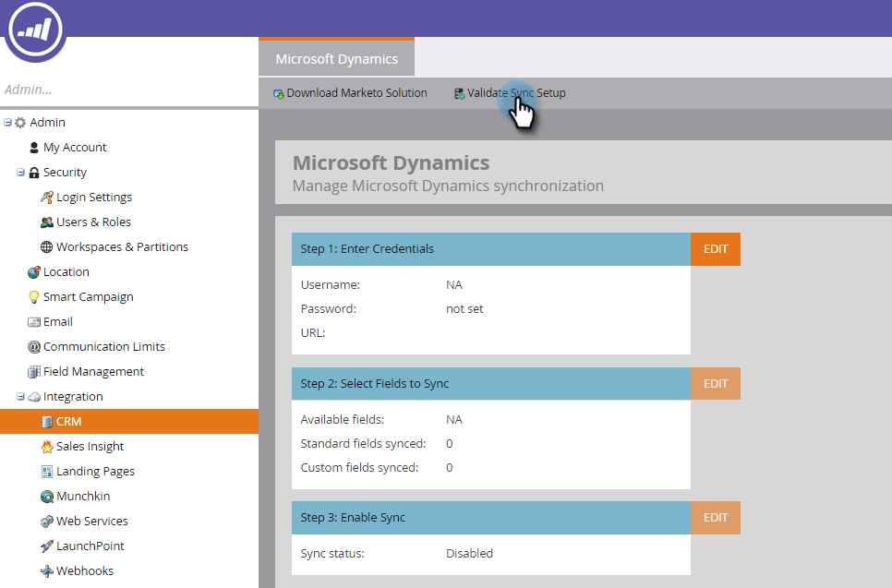Click the Microsoft Dynamics page heading
Image resolution: width=892 pixels, height=588 pixels.
tap(391, 162)
